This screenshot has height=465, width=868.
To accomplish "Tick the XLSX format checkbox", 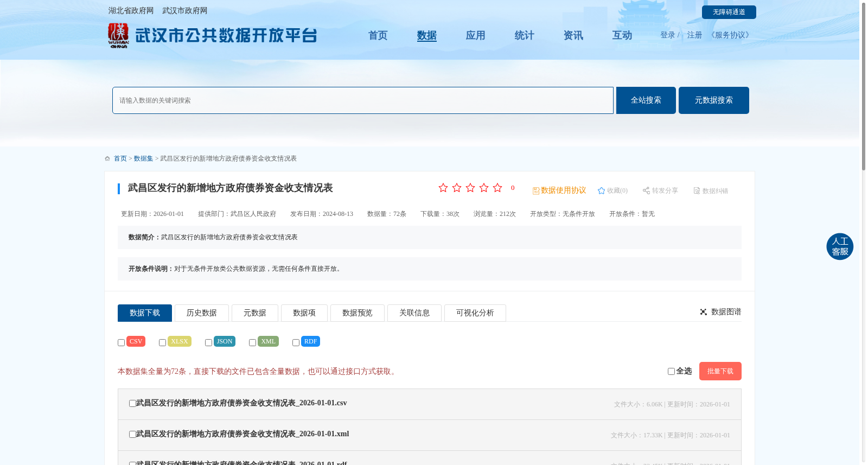I will tap(162, 342).
